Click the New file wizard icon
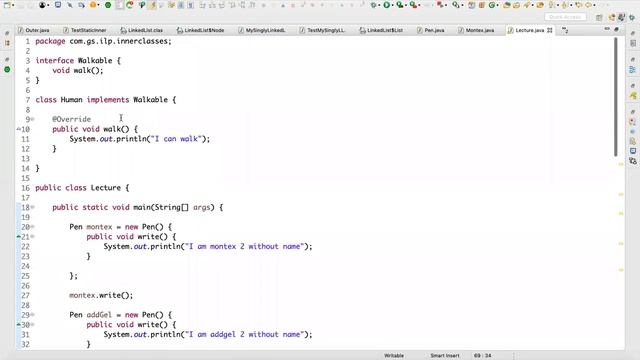 coord(7,5)
